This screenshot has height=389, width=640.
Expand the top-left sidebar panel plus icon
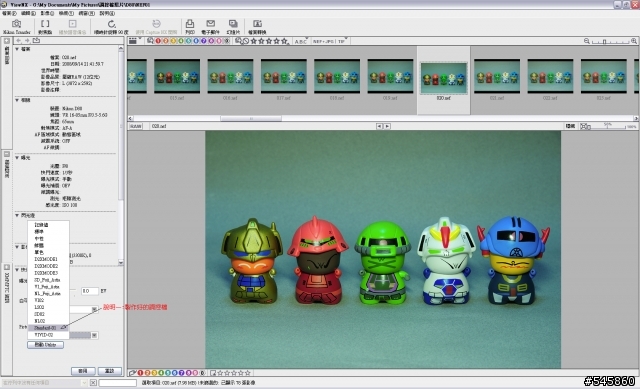[7, 41]
